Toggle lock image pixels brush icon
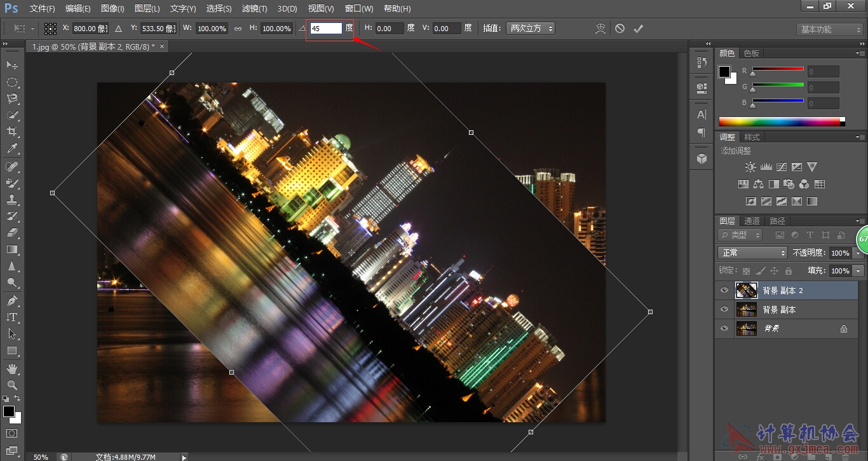Screen dimensions: 868x461 [x=760, y=271]
